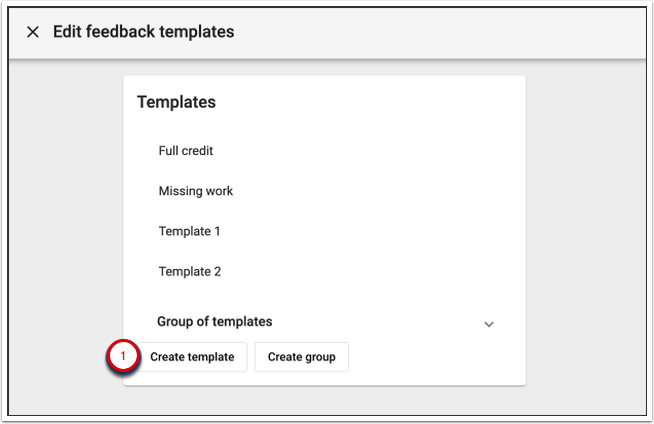Click the red numbered step marker

124,356
